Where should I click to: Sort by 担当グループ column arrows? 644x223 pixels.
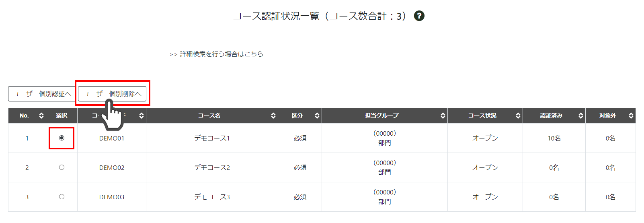click(x=443, y=116)
